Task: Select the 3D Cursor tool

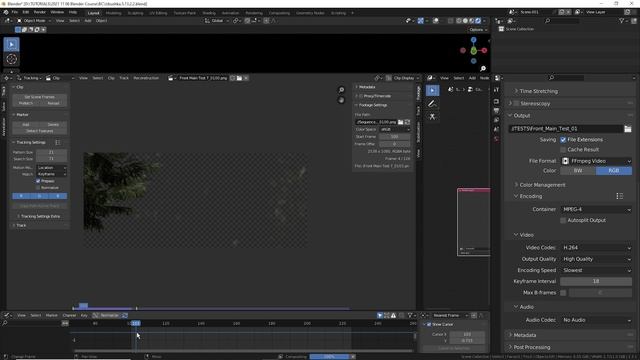Action: pos(11,59)
